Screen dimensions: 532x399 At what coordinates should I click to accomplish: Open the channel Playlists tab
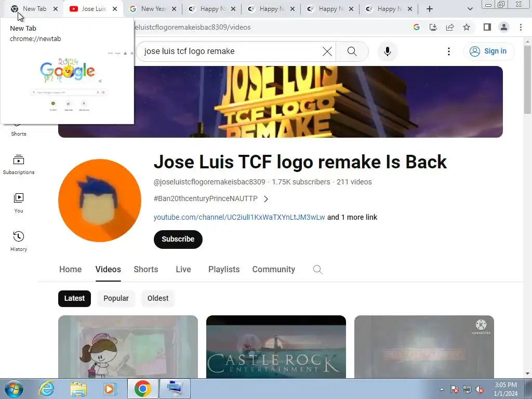coord(224,270)
